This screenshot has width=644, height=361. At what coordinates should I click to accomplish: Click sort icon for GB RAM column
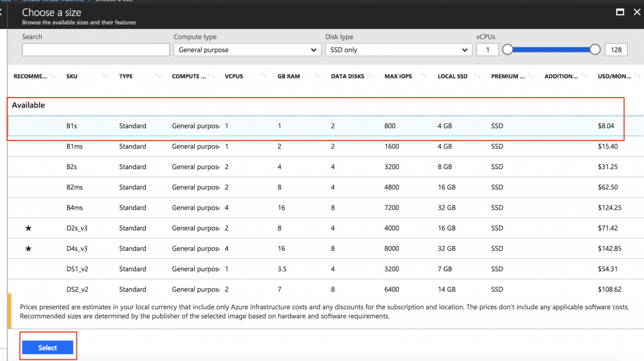(x=317, y=76)
